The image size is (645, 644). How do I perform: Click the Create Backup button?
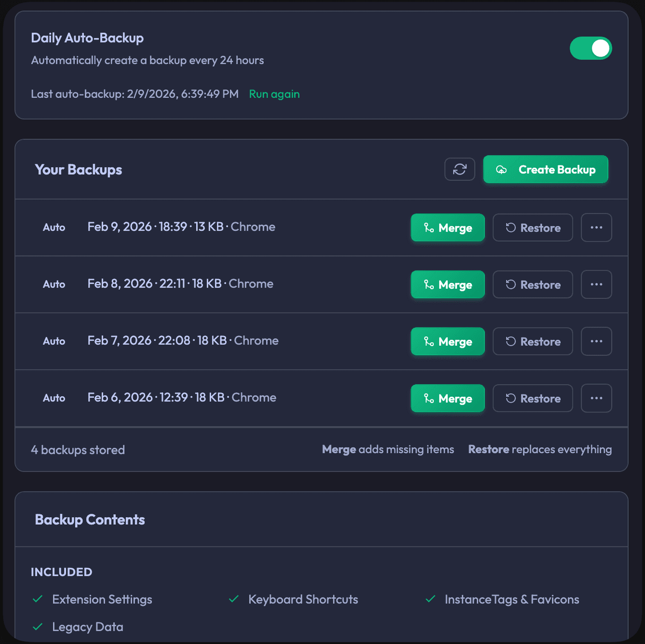[546, 169]
